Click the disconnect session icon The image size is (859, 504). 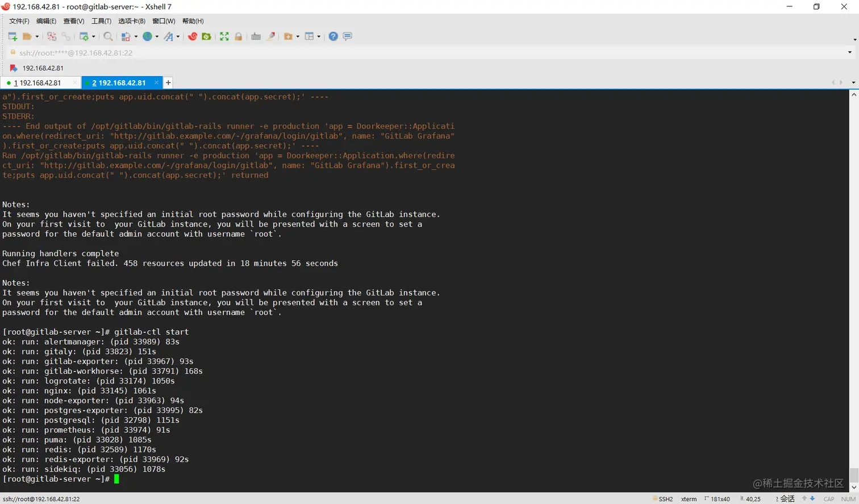pyautogui.click(x=52, y=36)
